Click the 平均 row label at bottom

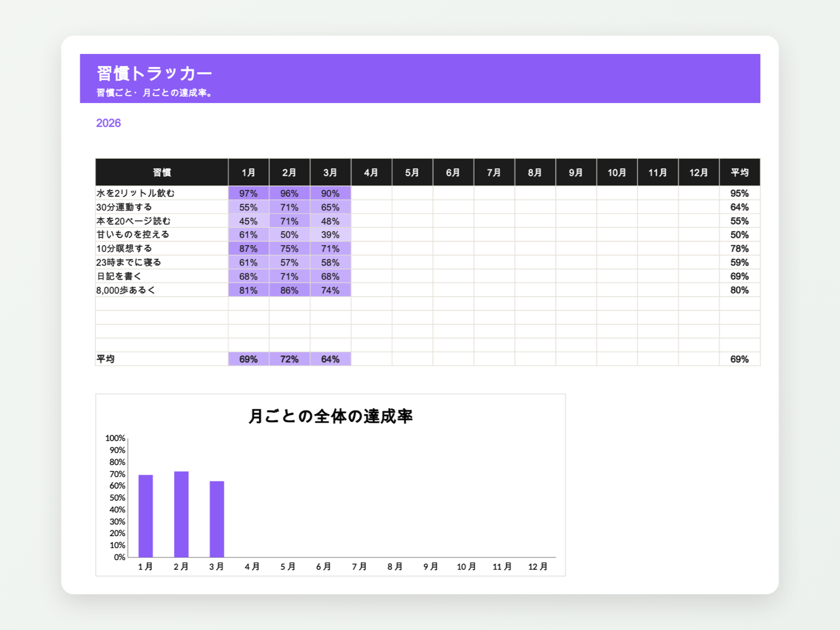[162, 359]
